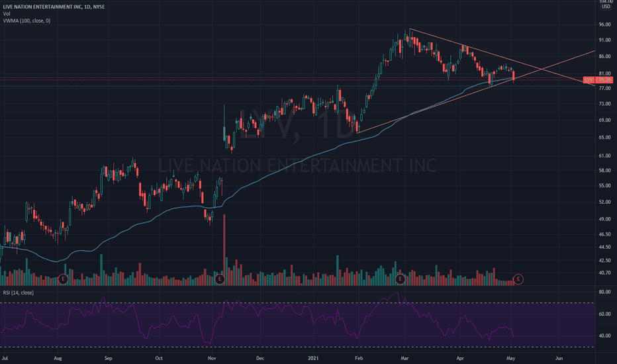Click the 86.00 price axis label

point(604,57)
